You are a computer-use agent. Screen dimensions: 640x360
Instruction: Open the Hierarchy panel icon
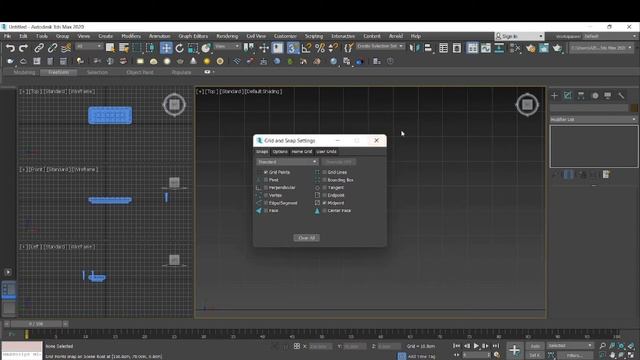point(581,96)
